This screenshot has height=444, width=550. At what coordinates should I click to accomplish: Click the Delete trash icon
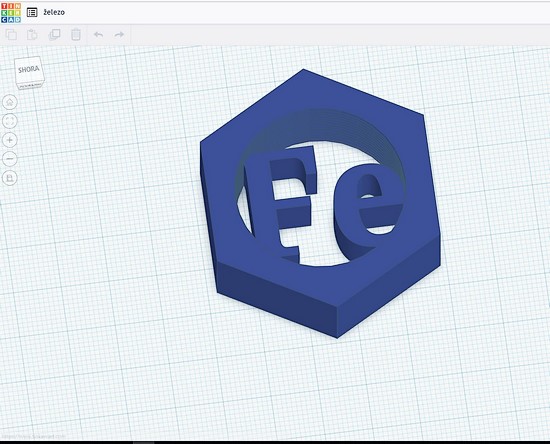click(x=76, y=35)
